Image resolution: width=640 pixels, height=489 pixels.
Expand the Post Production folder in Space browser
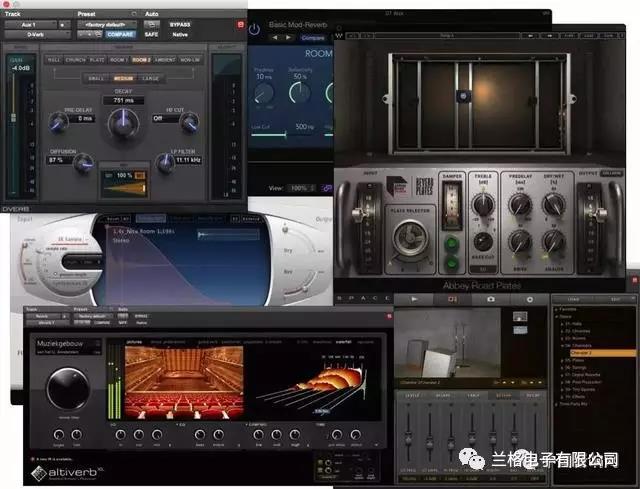562,382
